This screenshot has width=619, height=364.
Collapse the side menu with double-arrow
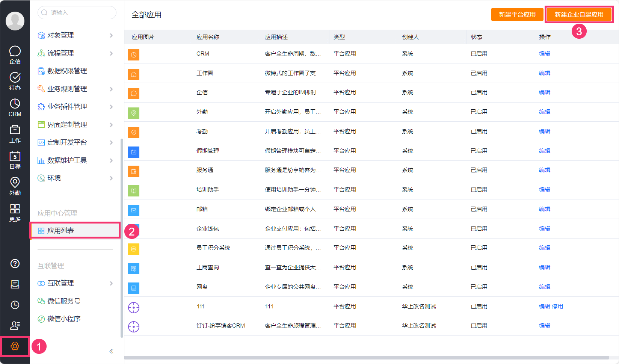111,352
